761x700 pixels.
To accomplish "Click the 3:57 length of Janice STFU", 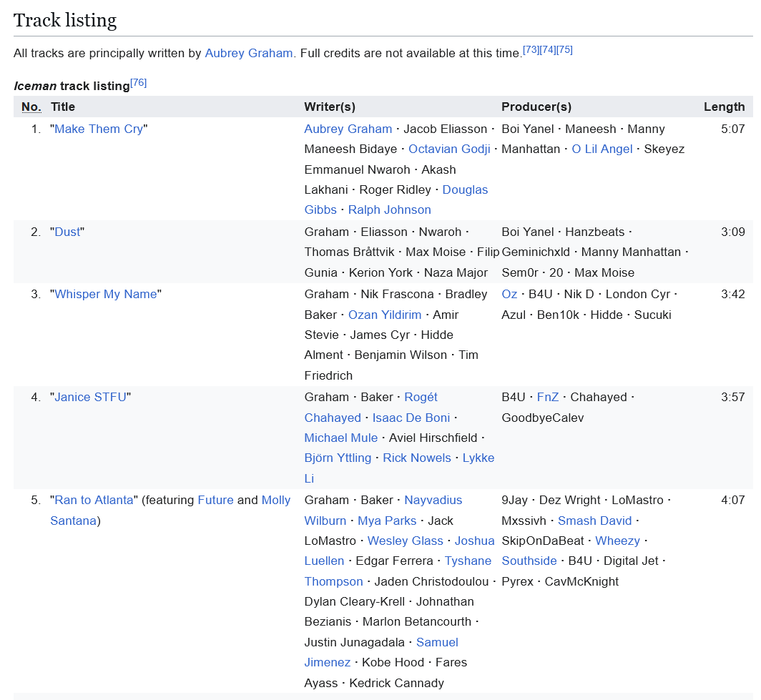I will pyautogui.click(x=733, y=397).
